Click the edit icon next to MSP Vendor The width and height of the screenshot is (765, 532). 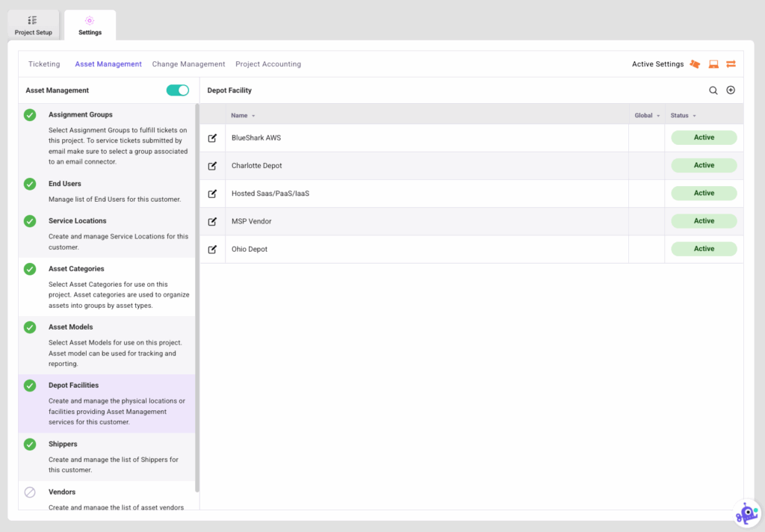[x=212, y=222]
